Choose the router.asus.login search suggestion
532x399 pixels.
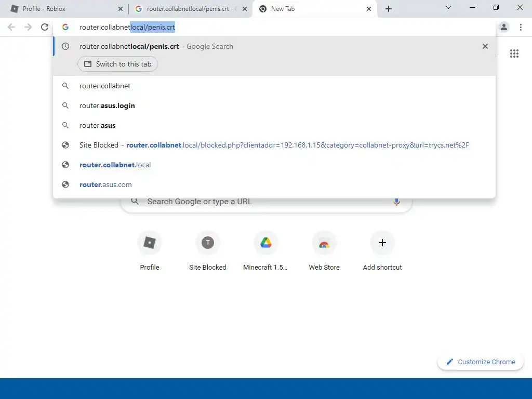pyautogui.click(x=274, y=105)
